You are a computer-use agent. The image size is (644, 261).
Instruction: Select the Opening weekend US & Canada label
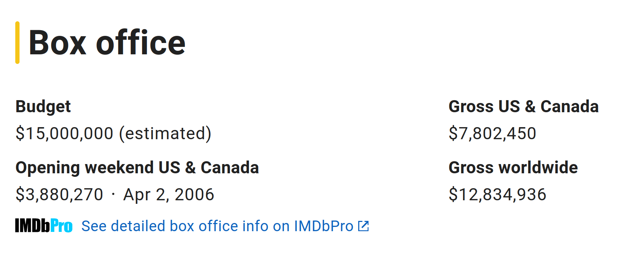[137, 168]
